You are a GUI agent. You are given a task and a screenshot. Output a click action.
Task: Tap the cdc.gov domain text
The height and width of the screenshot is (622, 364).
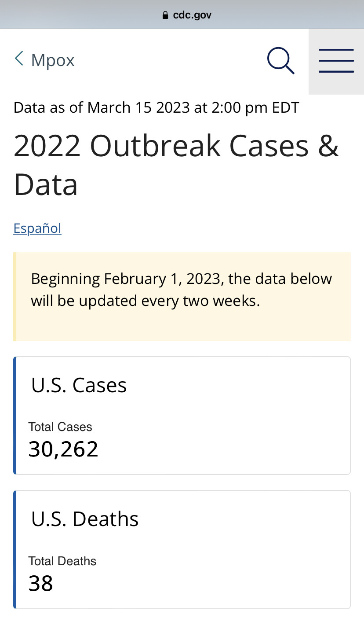click(x=193, y=15)
